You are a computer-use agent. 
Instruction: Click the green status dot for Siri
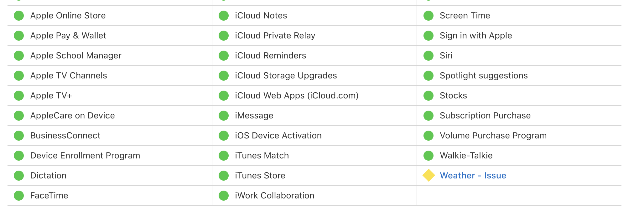428,56
